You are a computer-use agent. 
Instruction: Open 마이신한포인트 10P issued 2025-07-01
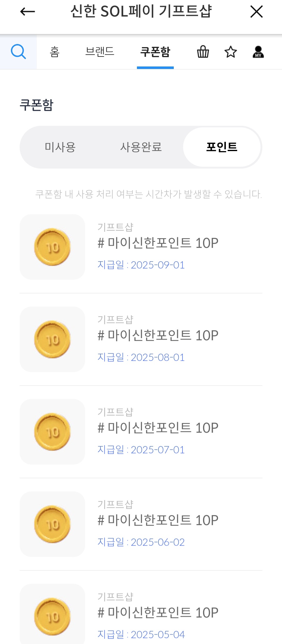click(x=158, y=428)
